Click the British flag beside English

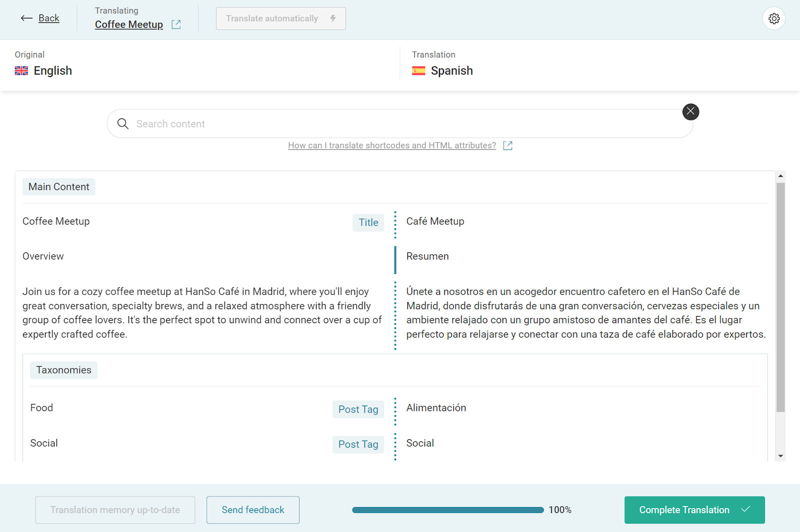[21, 70]
